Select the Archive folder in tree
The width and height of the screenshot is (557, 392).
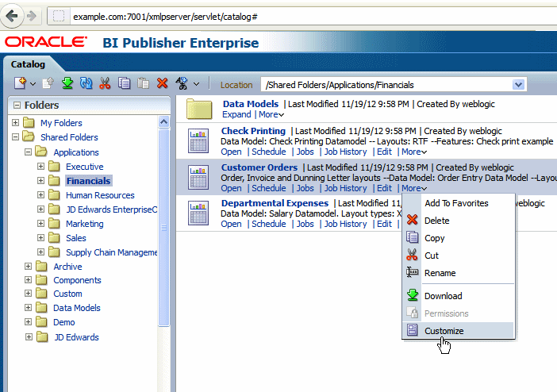pos(67,267)
